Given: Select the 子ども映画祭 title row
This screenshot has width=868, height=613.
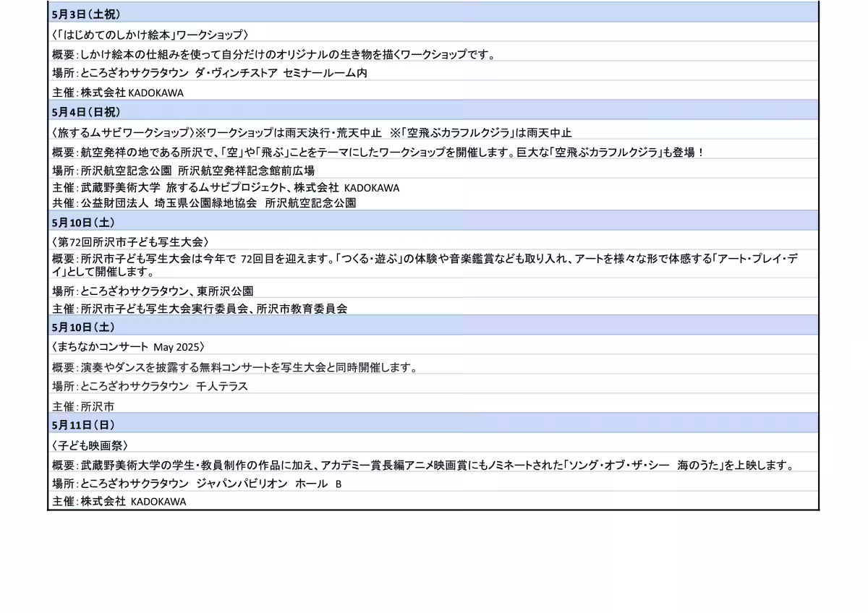Looking at the screenshot, I should [90, 445].
